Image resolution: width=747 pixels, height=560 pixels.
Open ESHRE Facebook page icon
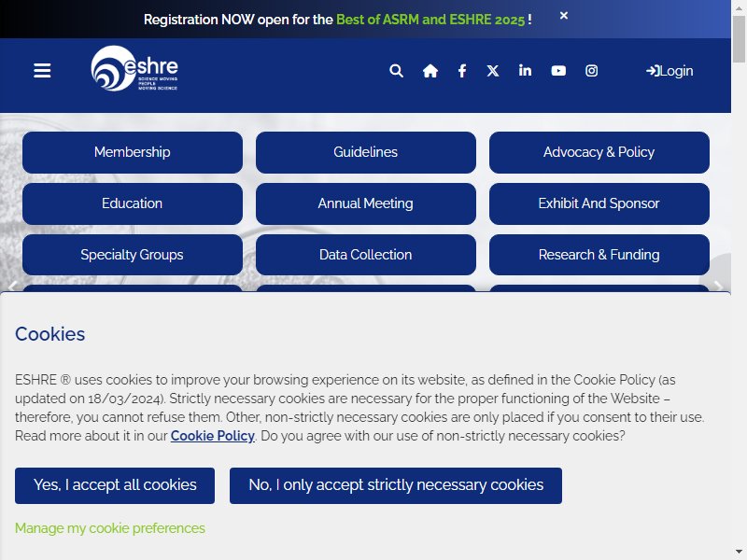click(462, 71)
